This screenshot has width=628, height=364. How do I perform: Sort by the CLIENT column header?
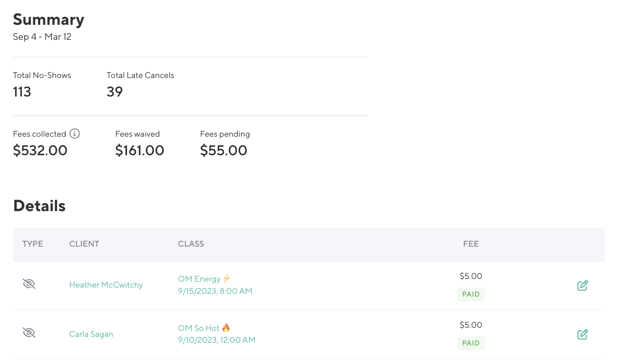[84, 244]
